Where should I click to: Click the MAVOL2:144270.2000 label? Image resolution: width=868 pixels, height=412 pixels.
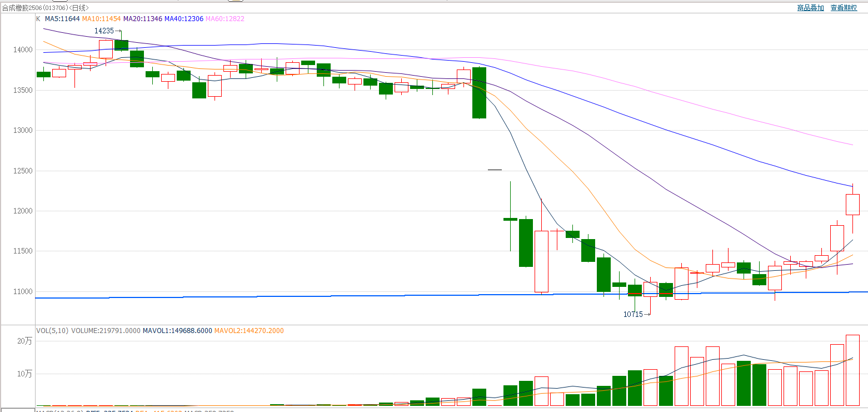pyautogui.click(x=249, y=331)
